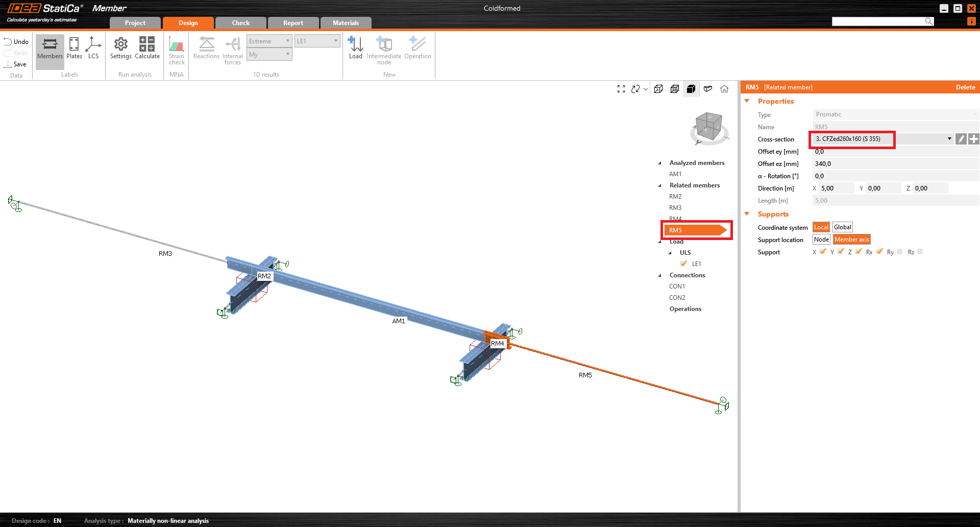The height and width of the screenshot is (527, 980).
Task: Delete the RM5 related member
Action: (x=965, y=87)
